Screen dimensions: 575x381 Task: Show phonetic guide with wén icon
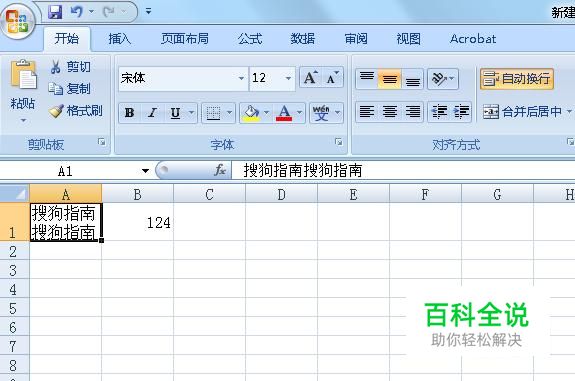321,113
